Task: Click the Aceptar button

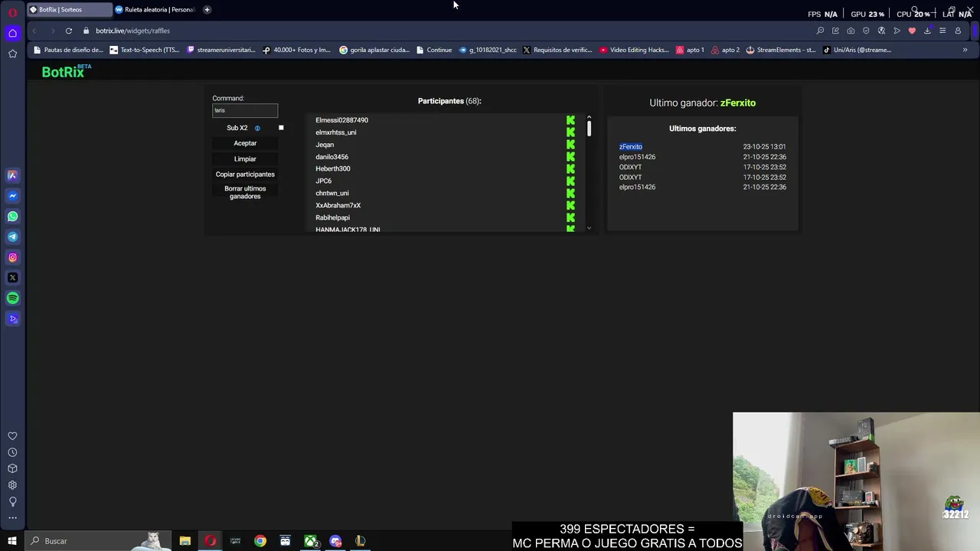Action: tap(245, 143)
